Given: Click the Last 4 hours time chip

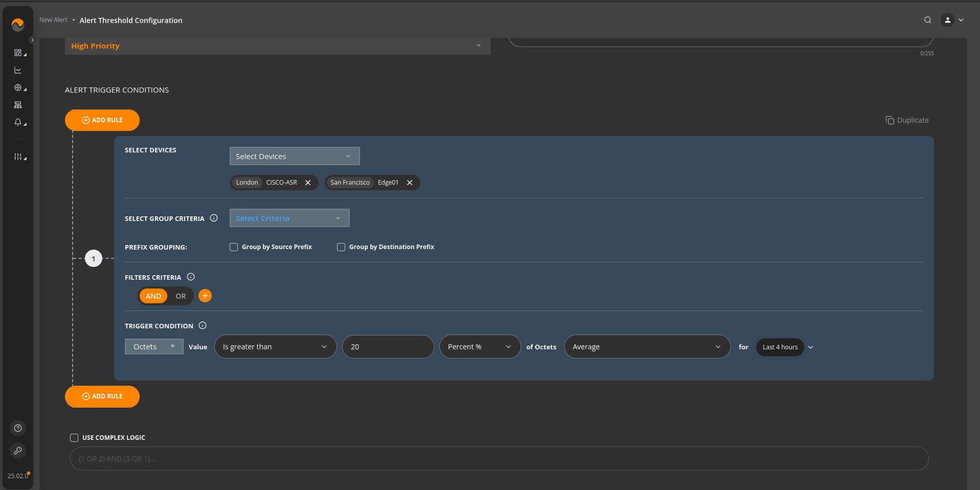Looking at the screenshot, I should pyautogui.click(x=780, y=347).
